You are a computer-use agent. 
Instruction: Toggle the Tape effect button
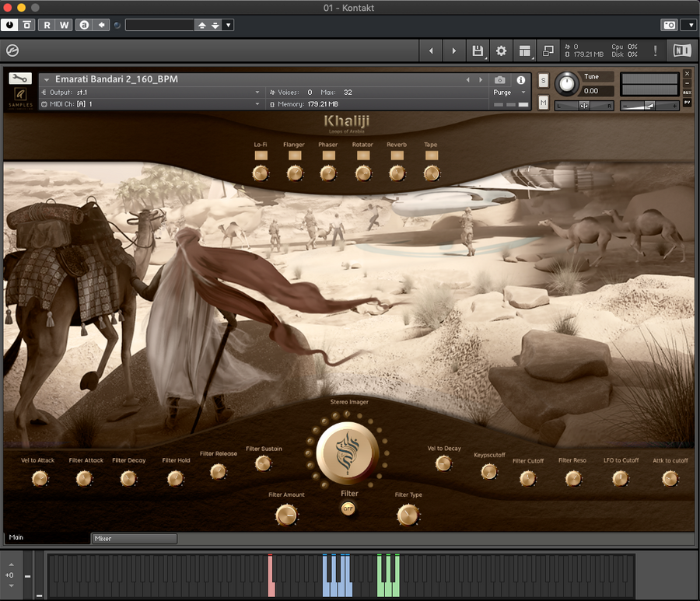[431, 155]
